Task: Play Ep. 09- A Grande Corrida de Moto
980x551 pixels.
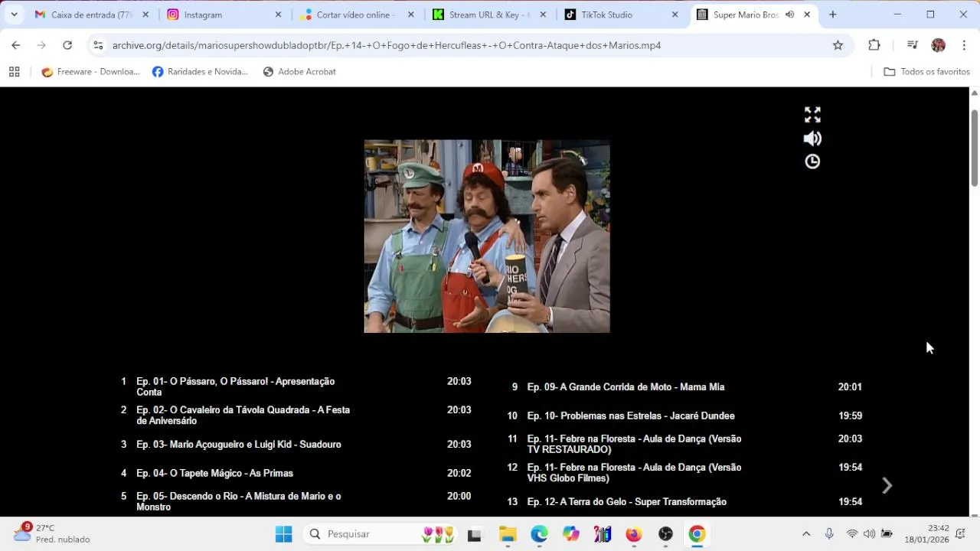Action: [687, 386]
